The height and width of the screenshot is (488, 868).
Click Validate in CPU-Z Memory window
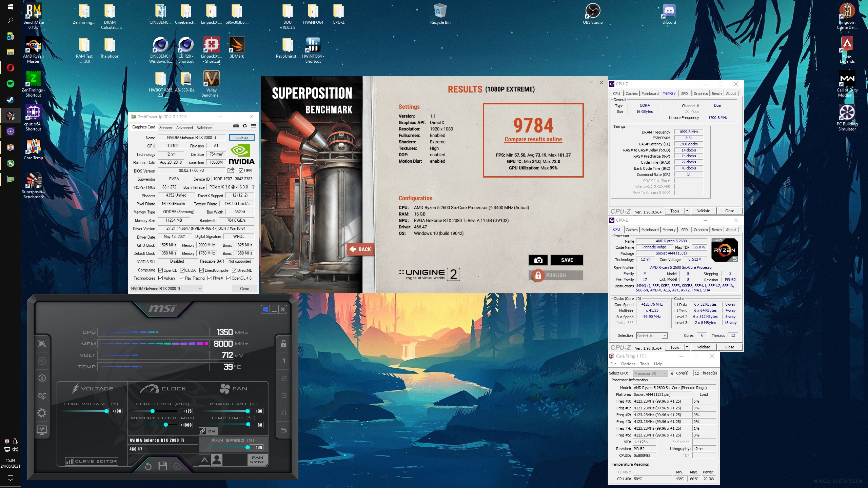tap(704, 210)
